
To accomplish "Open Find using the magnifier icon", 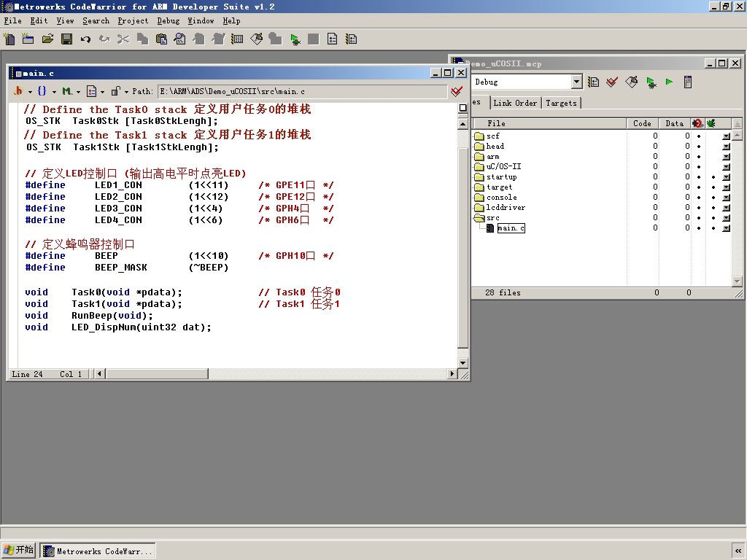I will pyautogui.click(x=180, y=39).
